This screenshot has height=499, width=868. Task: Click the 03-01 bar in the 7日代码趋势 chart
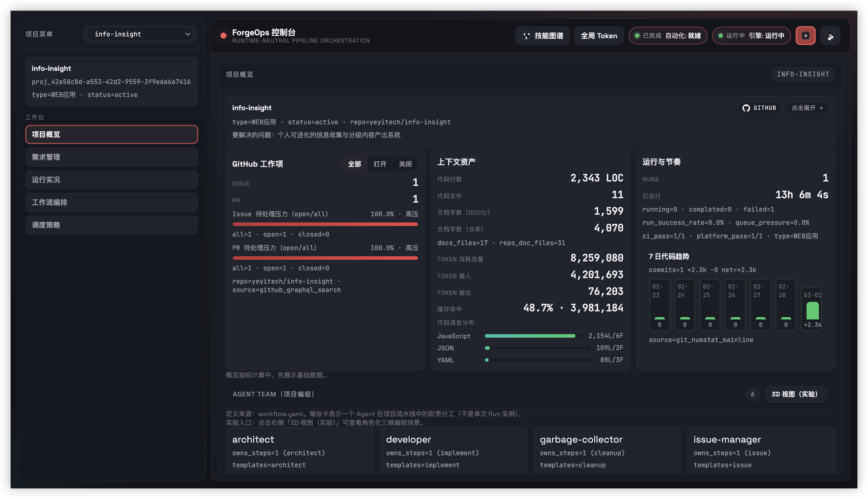click(812, 309)
